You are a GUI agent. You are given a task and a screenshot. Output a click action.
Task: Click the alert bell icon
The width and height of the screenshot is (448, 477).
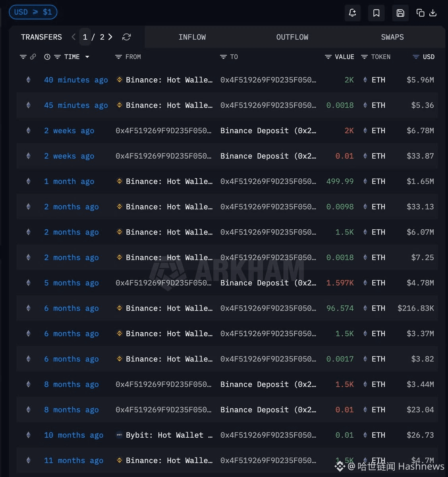[x=352, y=13]
